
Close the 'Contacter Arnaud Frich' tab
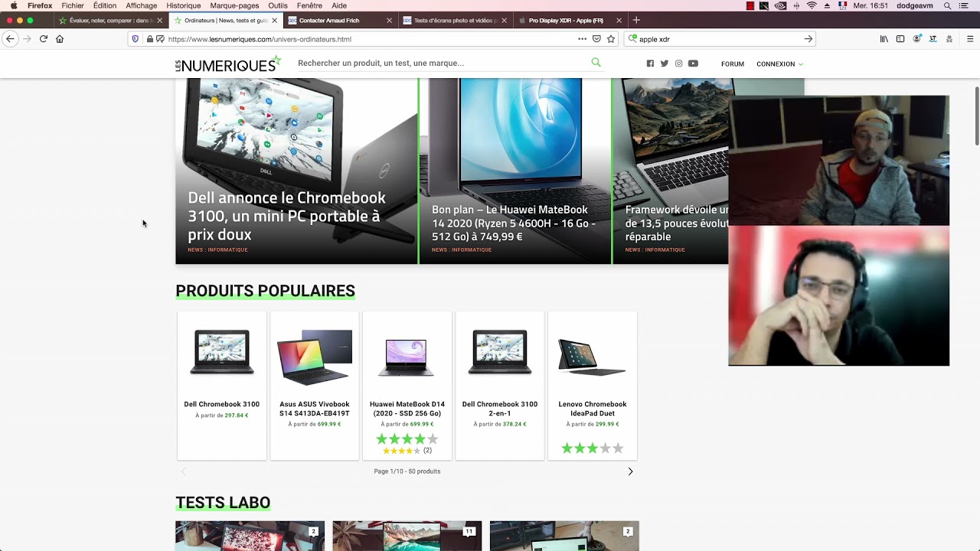tap(389, 21)
